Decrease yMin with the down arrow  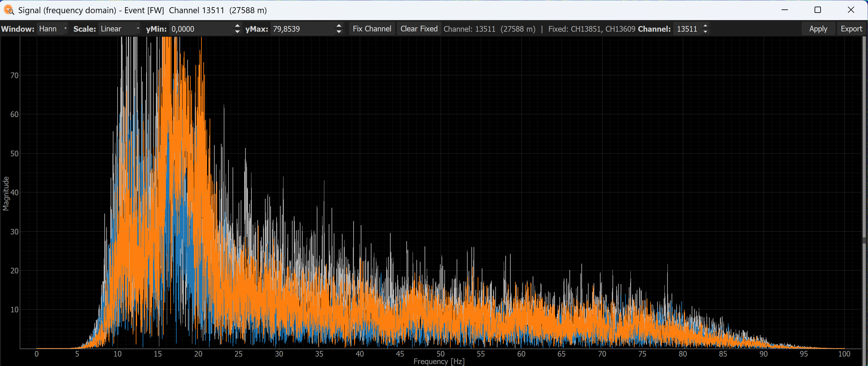(x=238, y=32)
